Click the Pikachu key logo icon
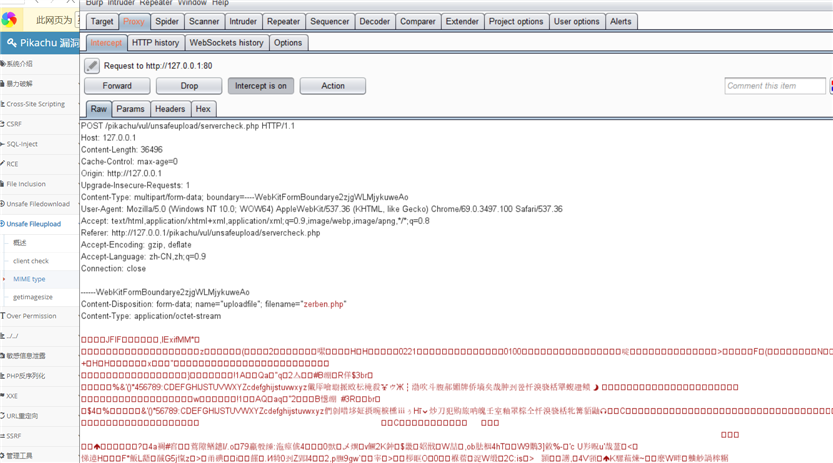833x463 pixels. [12, 42]
